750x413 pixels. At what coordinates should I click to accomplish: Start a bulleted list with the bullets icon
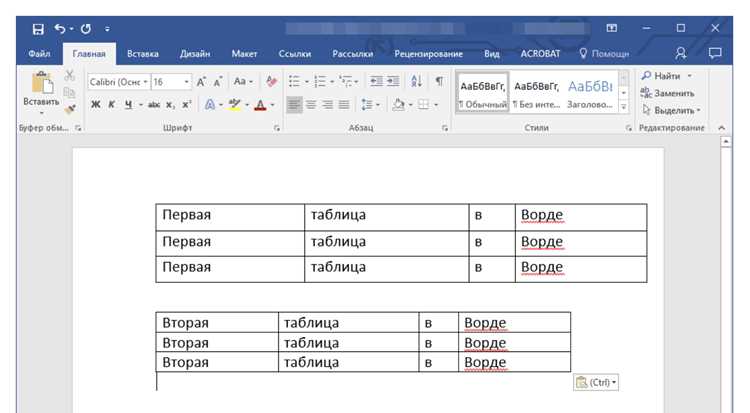tap(294, 81)
